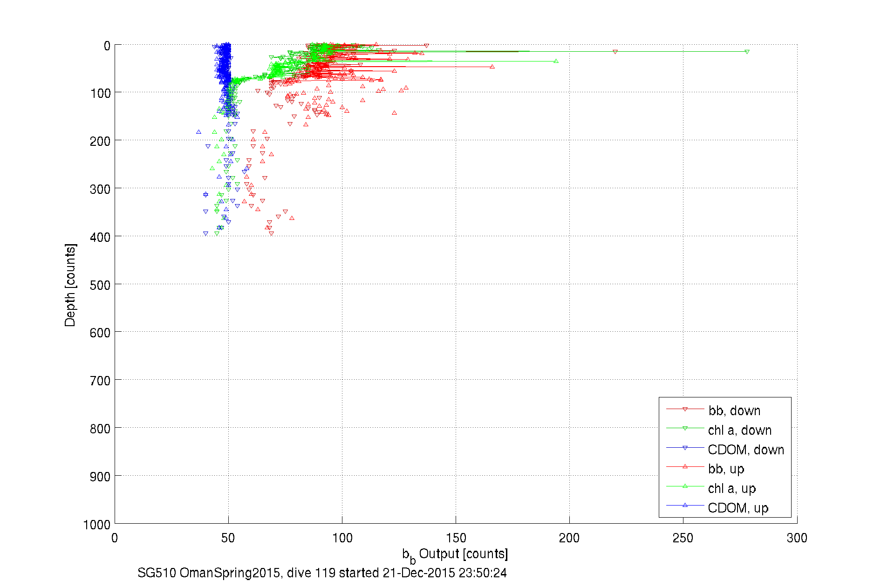This screenshot has height=588, width=881.
Task: Click the green up-triangle point near 194 counts
Action: 556,61
